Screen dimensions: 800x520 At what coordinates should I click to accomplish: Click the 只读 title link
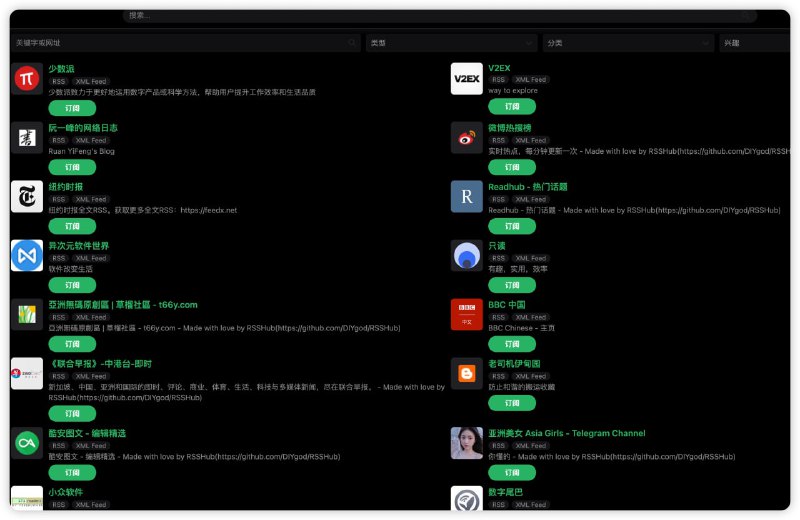(497, 246)
